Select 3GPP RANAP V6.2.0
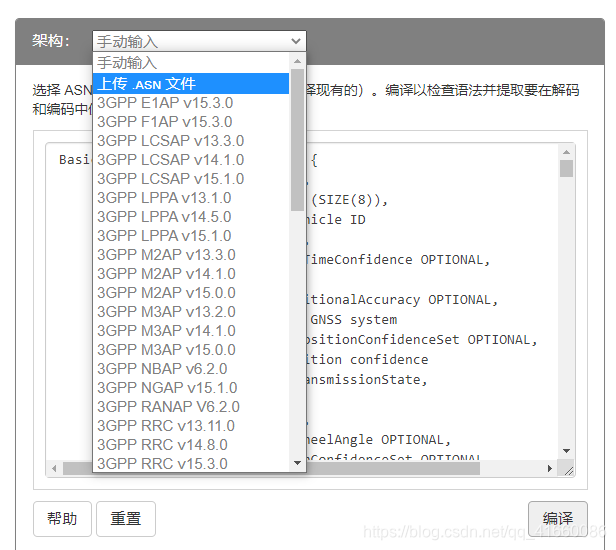The width and height of the screenshot is (616, 550). (191, 407)
